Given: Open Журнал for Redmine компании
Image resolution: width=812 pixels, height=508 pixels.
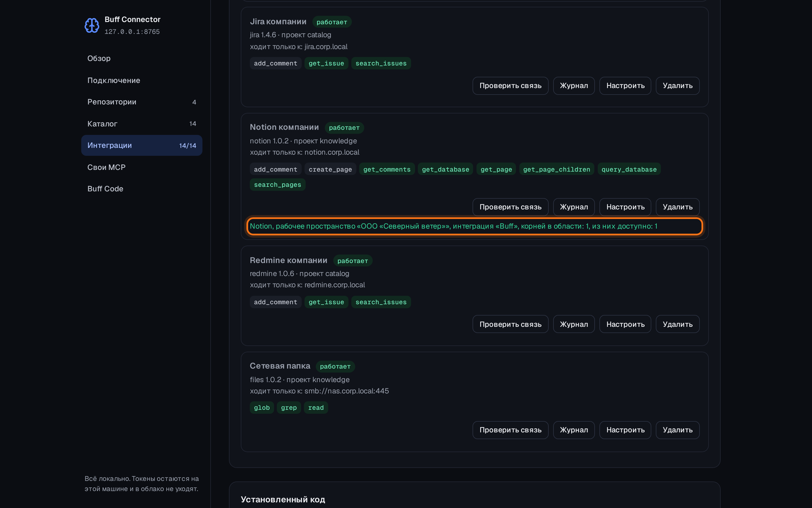Looking at the screenshot, I should 574,324.
